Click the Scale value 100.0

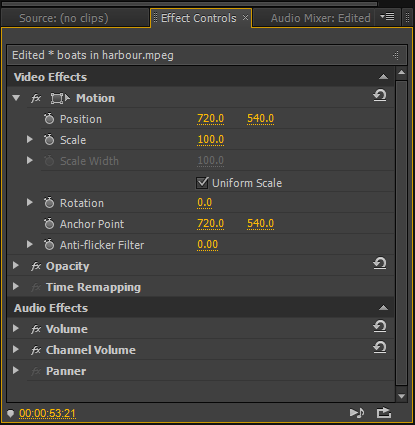tap(211, 140)
